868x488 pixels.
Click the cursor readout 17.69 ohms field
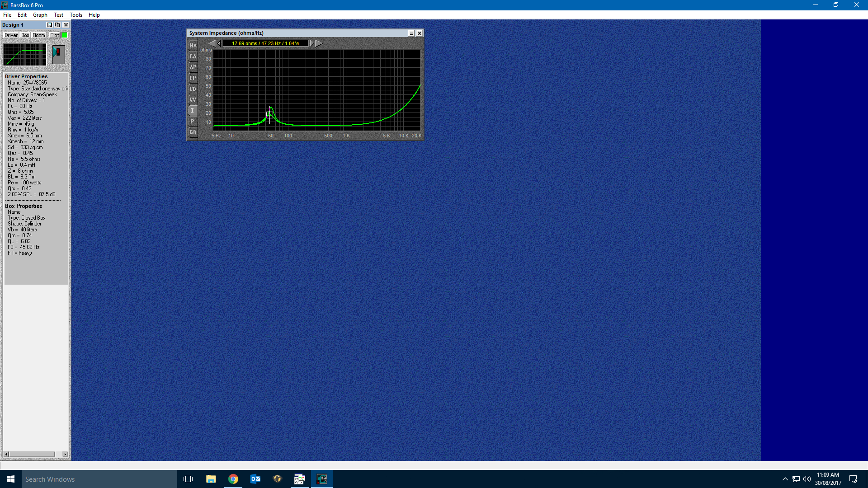(265, 43)
